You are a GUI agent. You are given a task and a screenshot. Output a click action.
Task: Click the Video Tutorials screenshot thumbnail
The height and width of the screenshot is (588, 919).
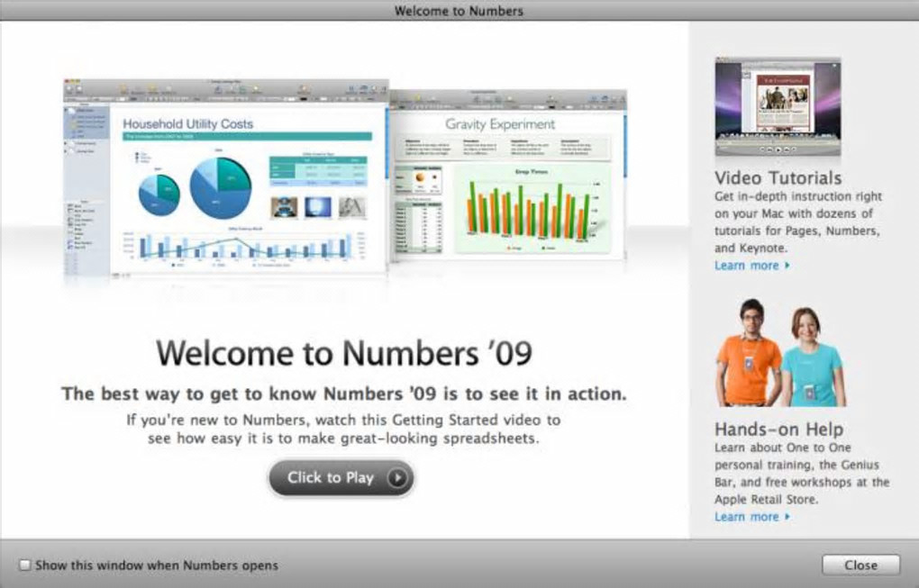coord(778,107)
